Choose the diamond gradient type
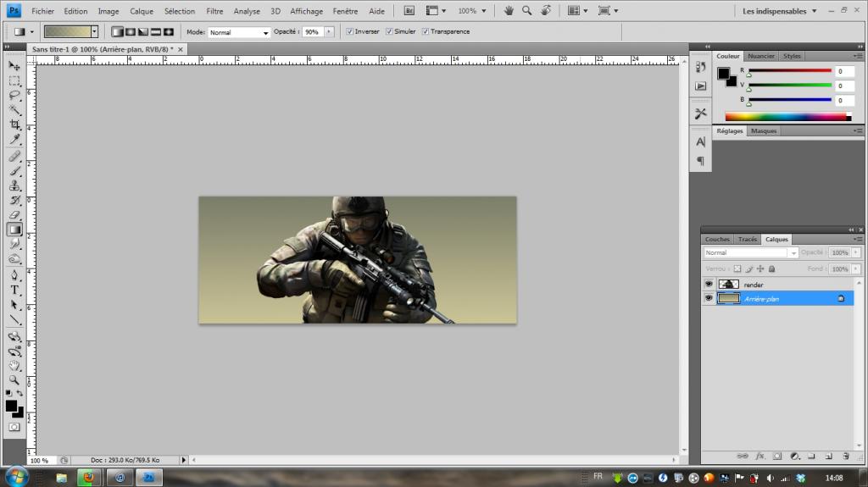 point(169,32)
